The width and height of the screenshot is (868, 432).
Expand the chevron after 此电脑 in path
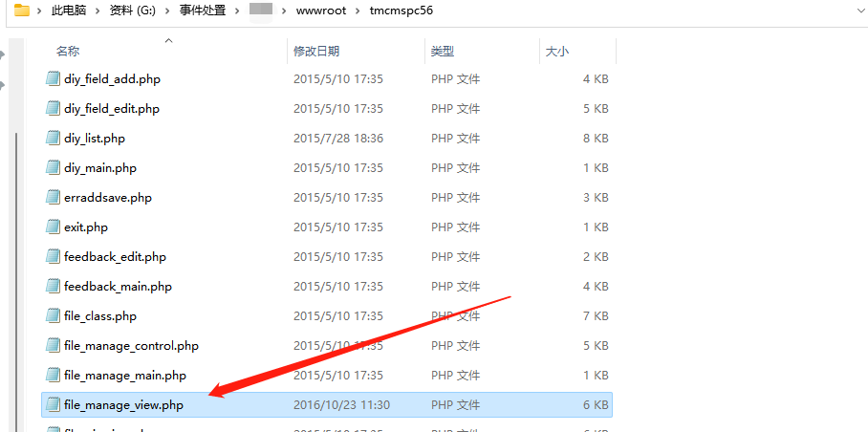click(98, 11)
